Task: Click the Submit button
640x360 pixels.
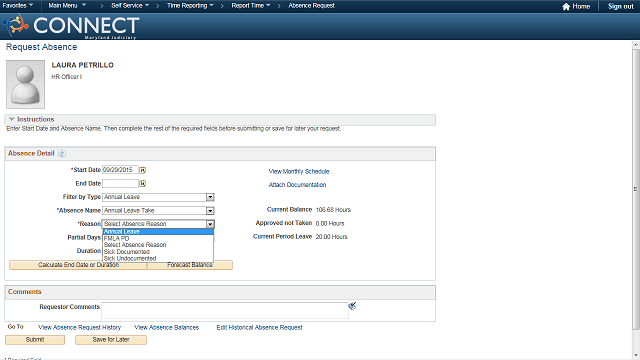Action: pos(35,340)
